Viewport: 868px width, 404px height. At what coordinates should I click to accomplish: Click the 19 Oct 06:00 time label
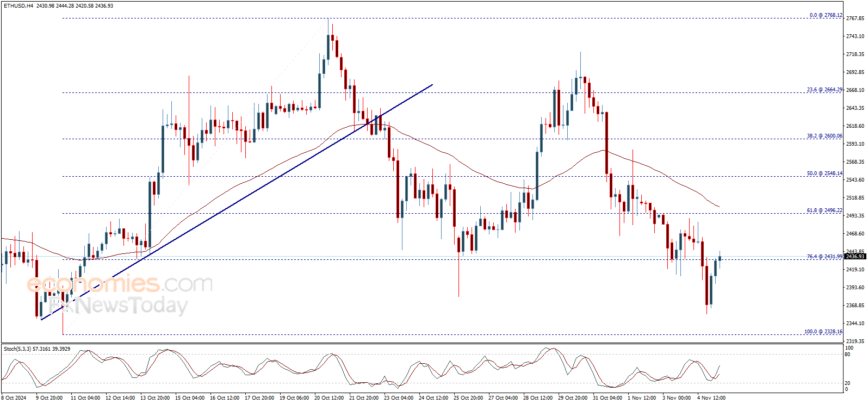point(294,398)
